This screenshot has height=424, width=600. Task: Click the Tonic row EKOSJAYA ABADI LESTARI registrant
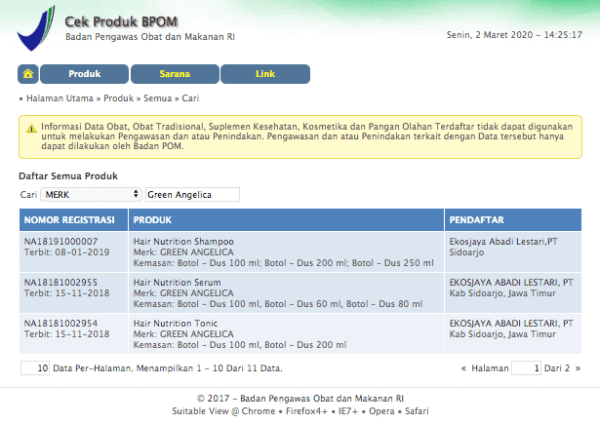(x=511, y=329)
